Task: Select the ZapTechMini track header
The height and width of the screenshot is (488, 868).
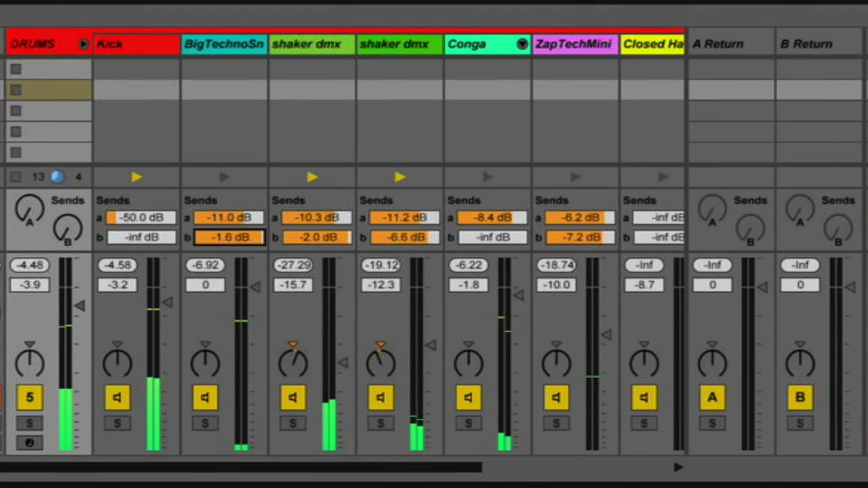Action: (575, 44)
